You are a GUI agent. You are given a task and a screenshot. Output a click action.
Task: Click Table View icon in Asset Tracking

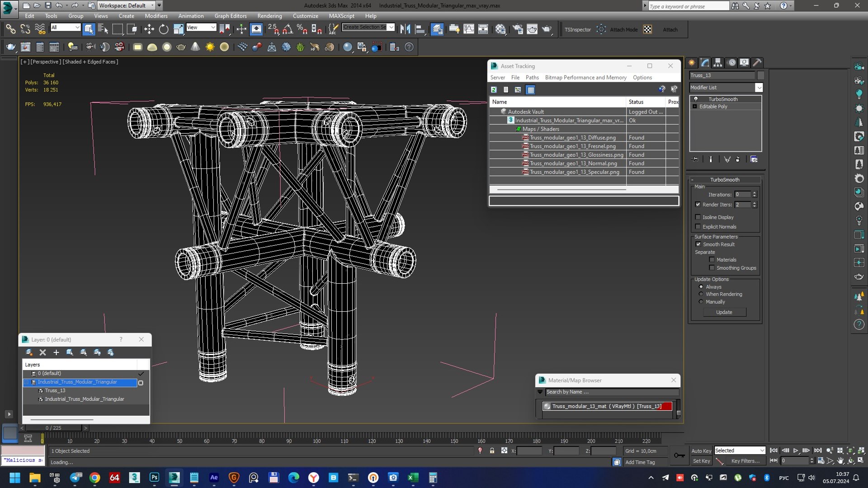(531, 90)
